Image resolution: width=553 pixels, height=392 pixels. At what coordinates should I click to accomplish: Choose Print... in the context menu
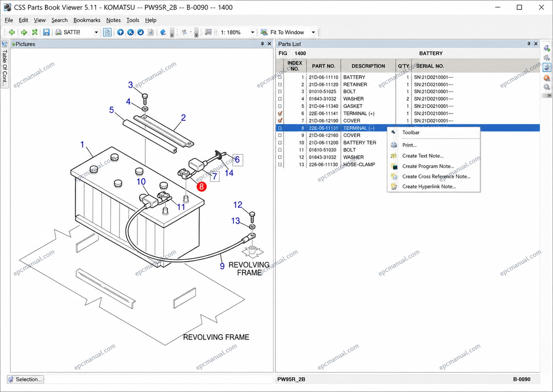tap(434, 145)
